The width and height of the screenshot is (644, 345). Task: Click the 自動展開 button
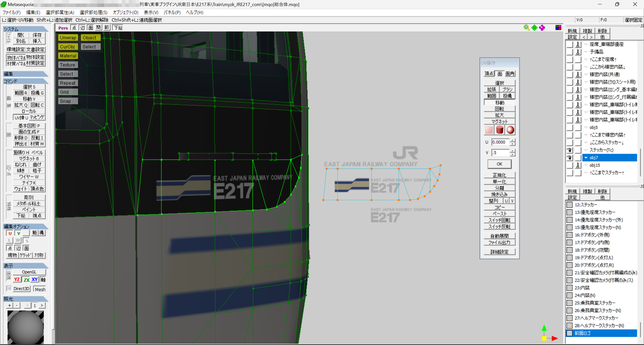click(x=499, y=236)
